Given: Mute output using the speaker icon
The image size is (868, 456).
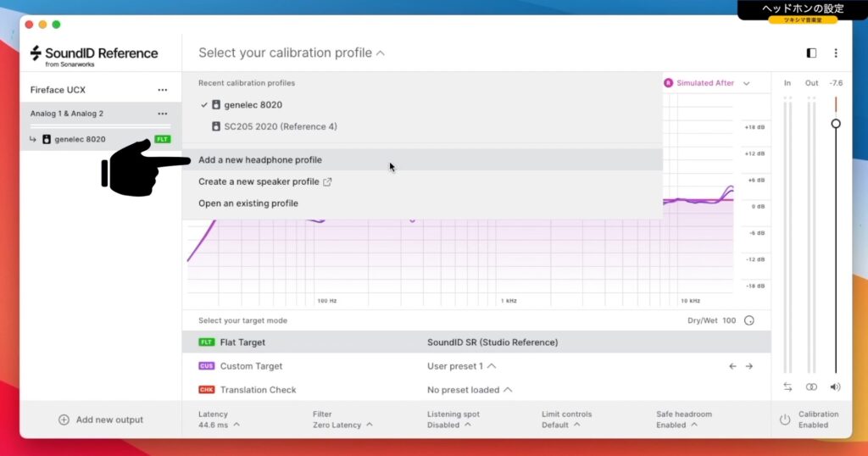Looking at the screenshot, I should [835, 387].
